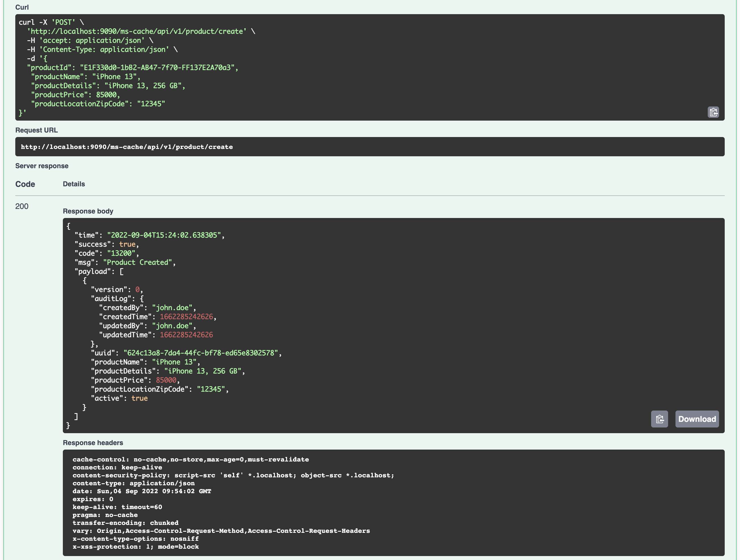Click the Request URL text box
The width and height of the screenshot is (740, 560).
pos(127,147)
